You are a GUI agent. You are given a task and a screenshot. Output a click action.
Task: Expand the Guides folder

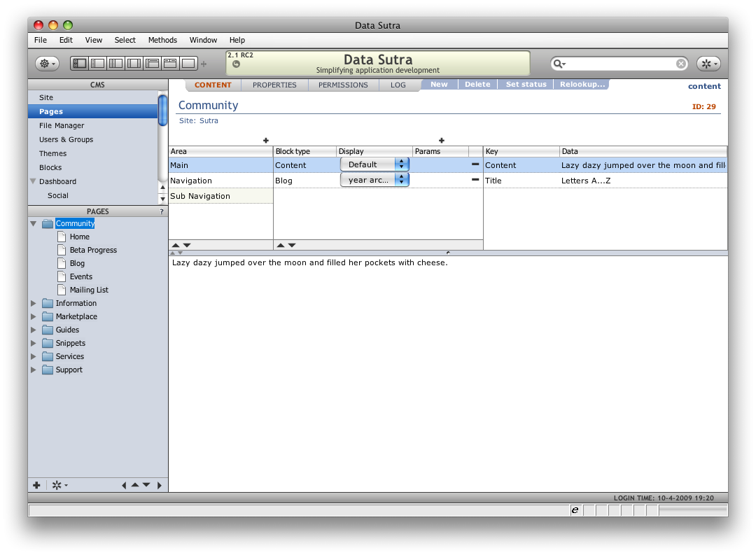[34, 330]
